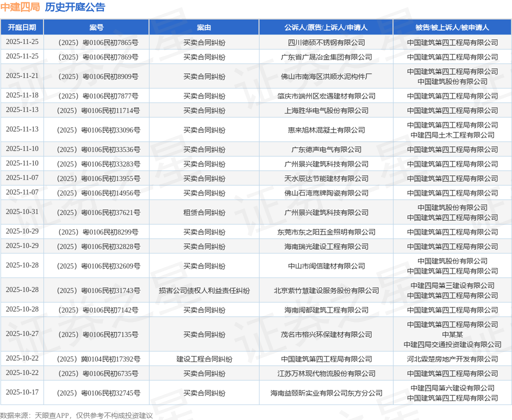
Task: Select the 案号 column header
Action: tap(96, 27)
